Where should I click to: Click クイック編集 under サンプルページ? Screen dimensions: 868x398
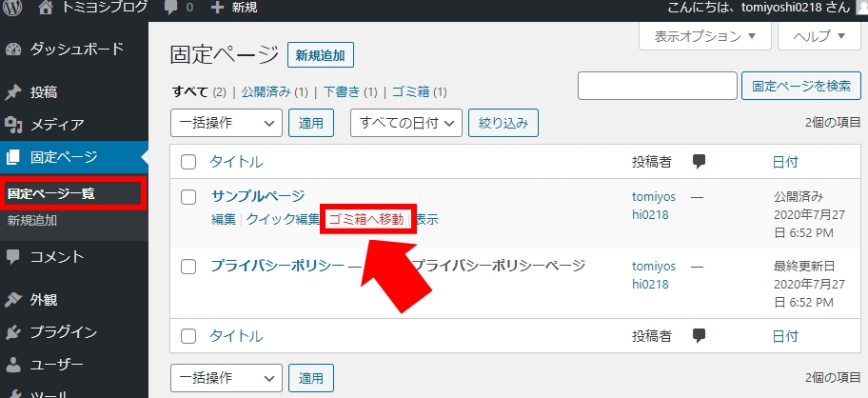pyautogui.click(x=283, y=219)
